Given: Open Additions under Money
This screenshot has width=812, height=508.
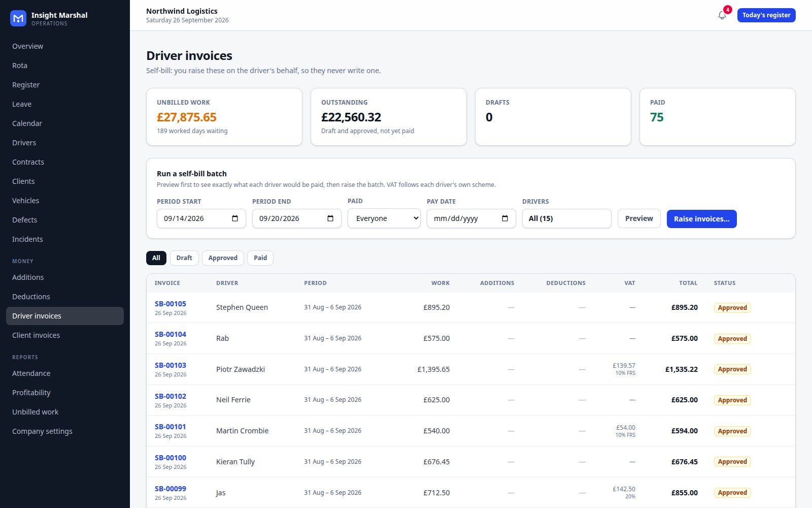Looking at the screenshot, I should point(65,277).
